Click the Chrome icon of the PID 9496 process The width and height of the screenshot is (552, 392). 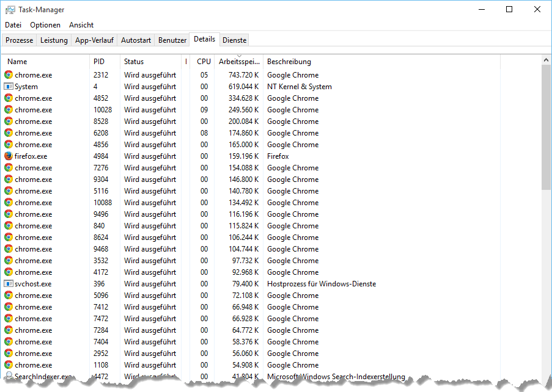point(9,214)
